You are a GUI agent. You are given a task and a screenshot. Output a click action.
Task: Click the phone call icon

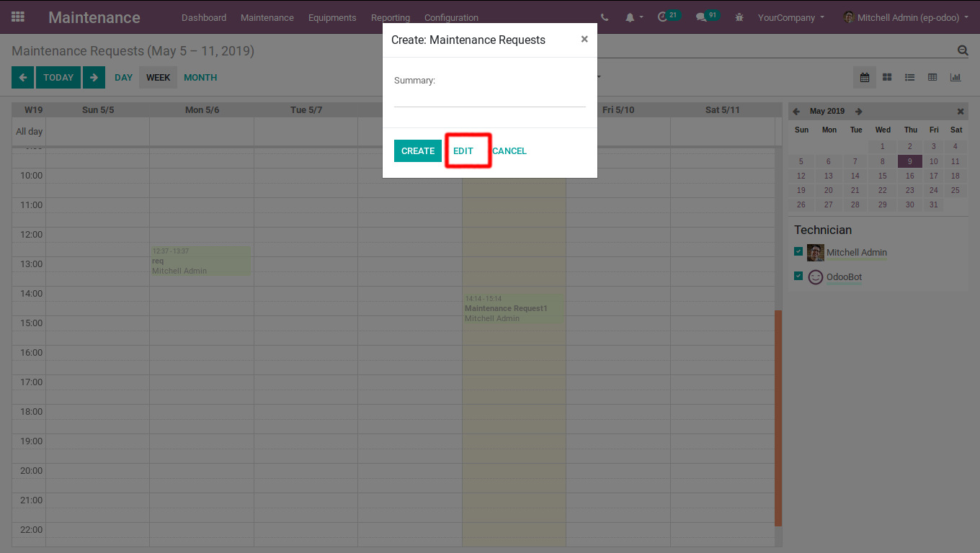tap(604, 17)
